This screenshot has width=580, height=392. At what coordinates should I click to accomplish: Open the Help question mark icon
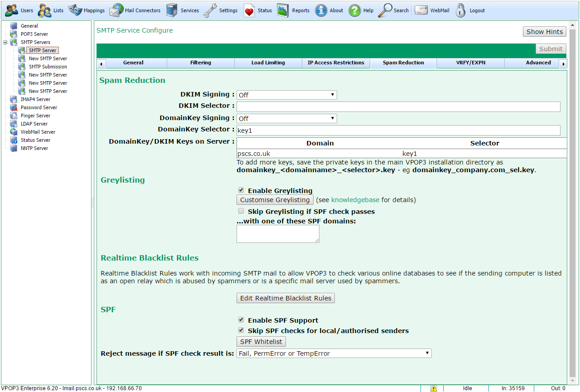click(355, 10)
